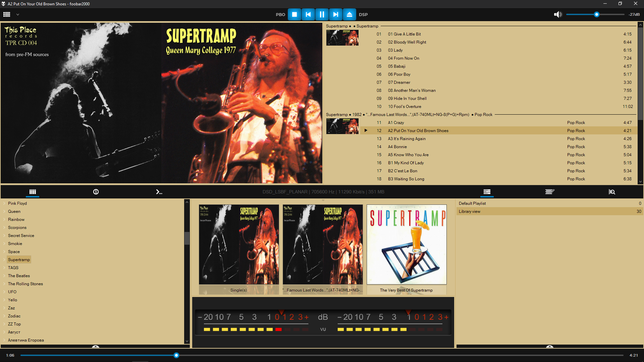Select Yello in the artist tree
The width and height of the screenshot is (644, 362).
click(13, 300)
